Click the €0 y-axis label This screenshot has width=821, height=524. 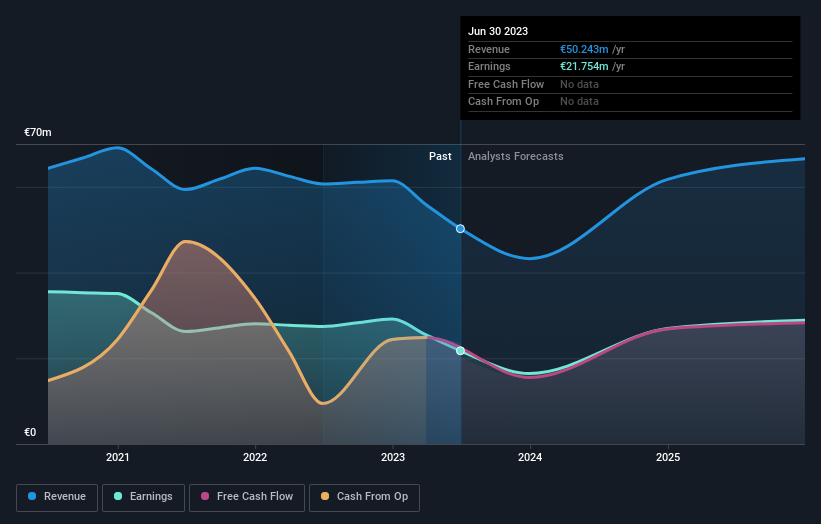click(x=30, y=432)
